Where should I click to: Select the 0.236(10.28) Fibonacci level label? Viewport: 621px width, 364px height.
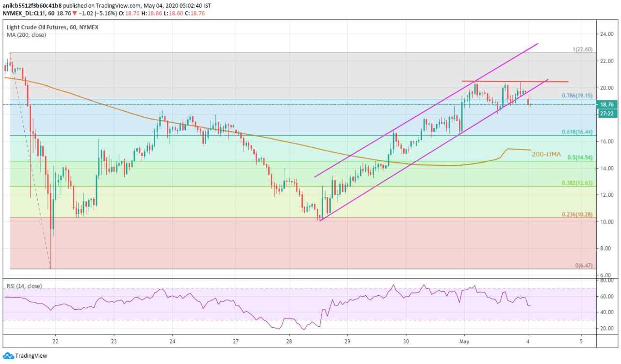[x=575, y=214]
